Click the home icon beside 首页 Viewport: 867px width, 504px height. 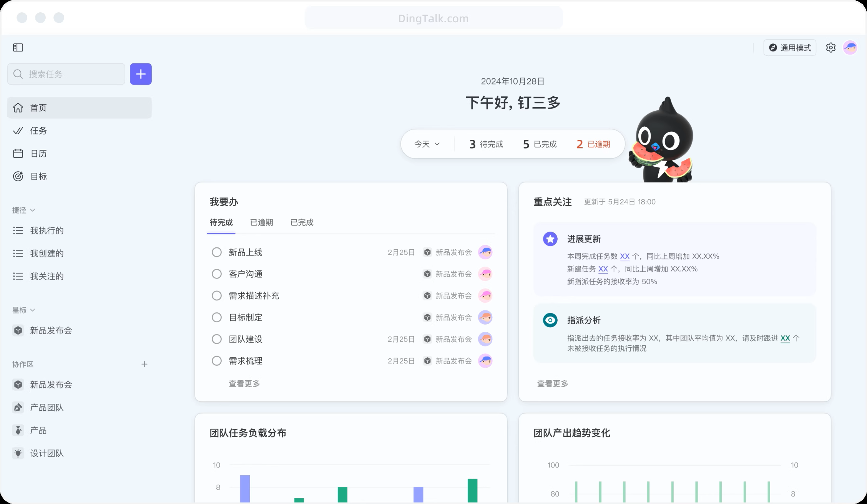tap(18, 108)
